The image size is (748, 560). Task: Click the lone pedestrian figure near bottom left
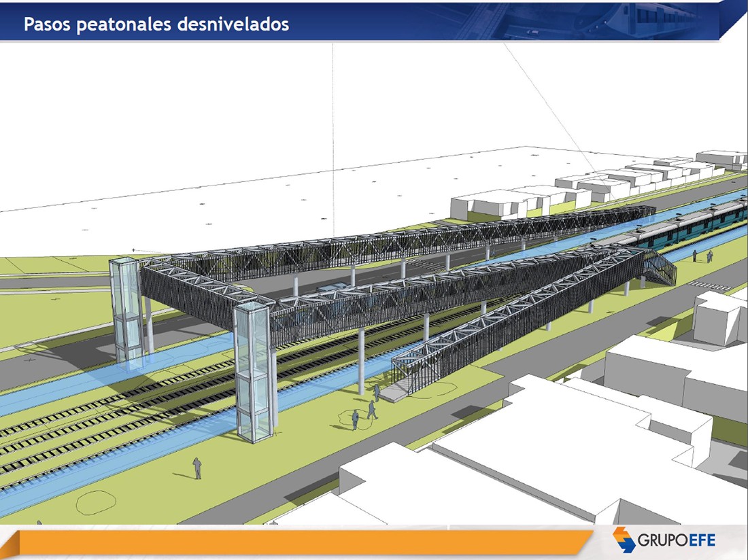tap(197, 468)
